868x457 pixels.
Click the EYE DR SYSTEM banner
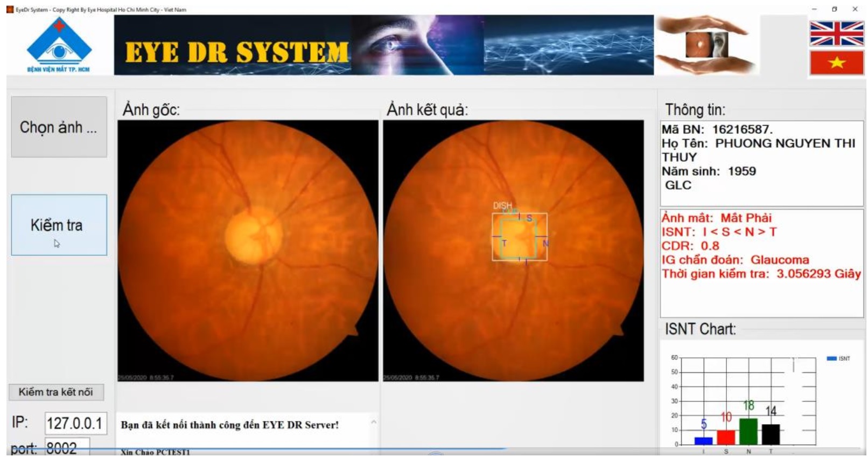pyautogui.click(x=384, y=45)
